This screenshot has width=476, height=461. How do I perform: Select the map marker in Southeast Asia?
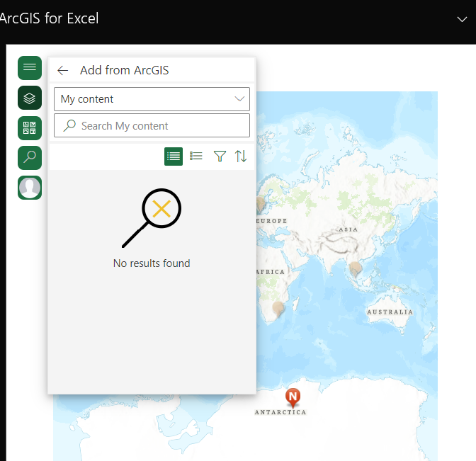[x=355, y=268]
